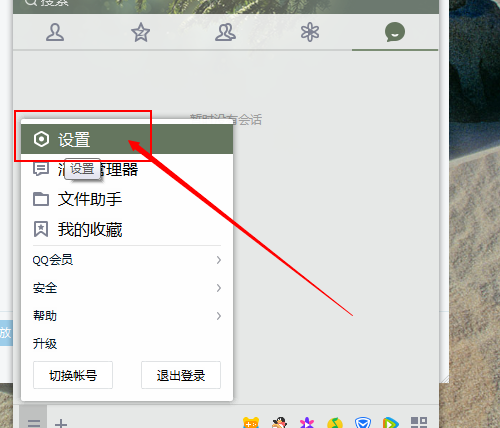Click the bookmark icon beside 我的收藏
Screen dimensions: 500x428
[x=41, y=229]
